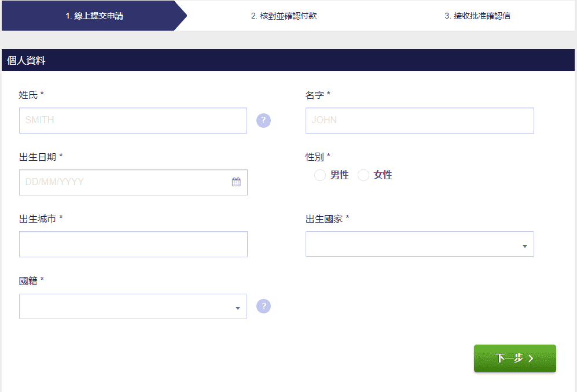The width and height of the screenshot is (577, 392).
Task: Expand the 出生國家 dropdown
Action: click(x=420, y=244)
